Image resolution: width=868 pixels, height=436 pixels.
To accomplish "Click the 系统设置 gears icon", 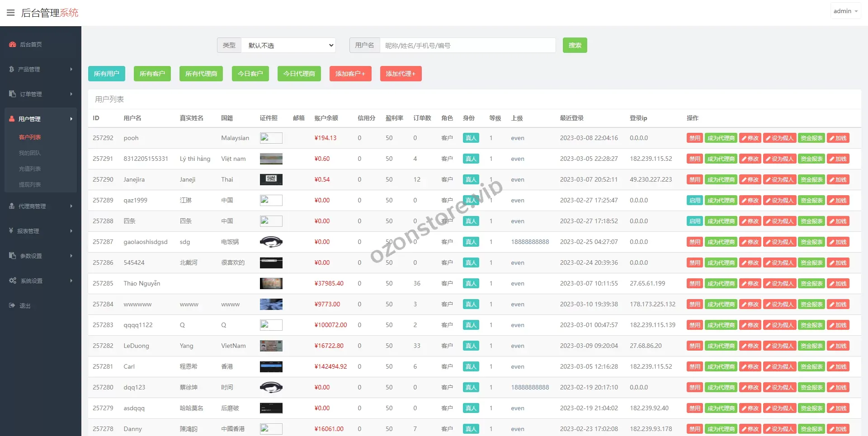I will (x=13, y=281).
